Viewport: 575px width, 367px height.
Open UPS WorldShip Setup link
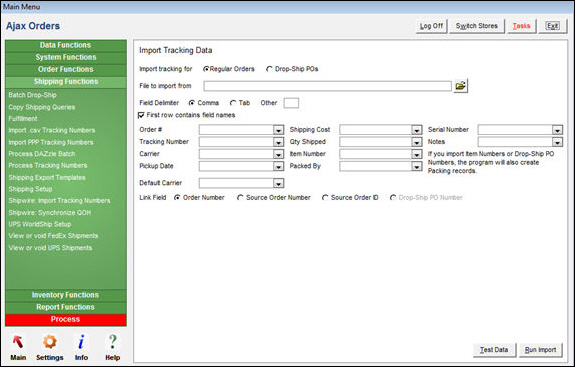(40, 224)
